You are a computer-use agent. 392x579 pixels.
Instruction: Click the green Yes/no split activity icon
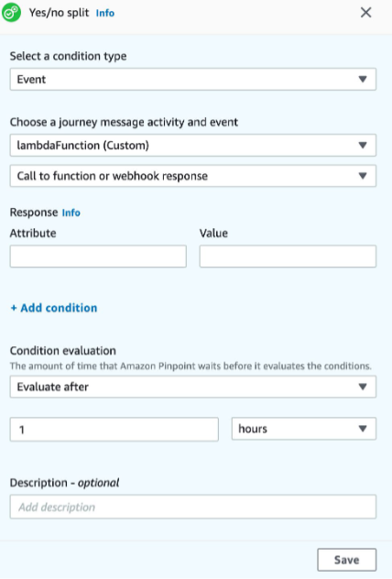tap(11, 13)
